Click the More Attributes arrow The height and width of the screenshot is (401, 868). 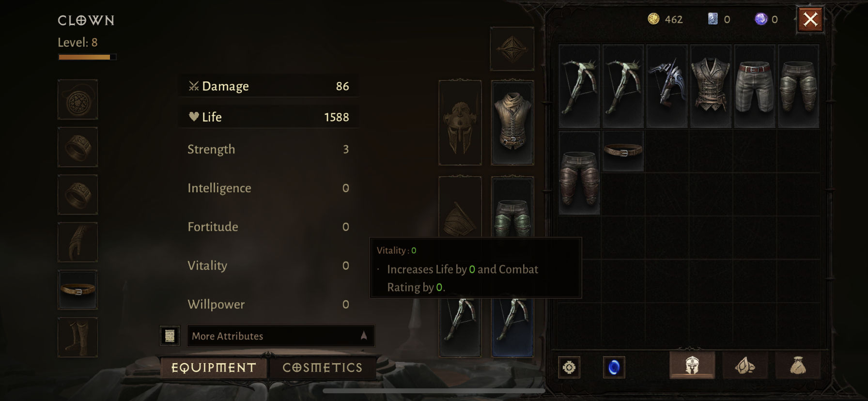(x=364, y=336)
